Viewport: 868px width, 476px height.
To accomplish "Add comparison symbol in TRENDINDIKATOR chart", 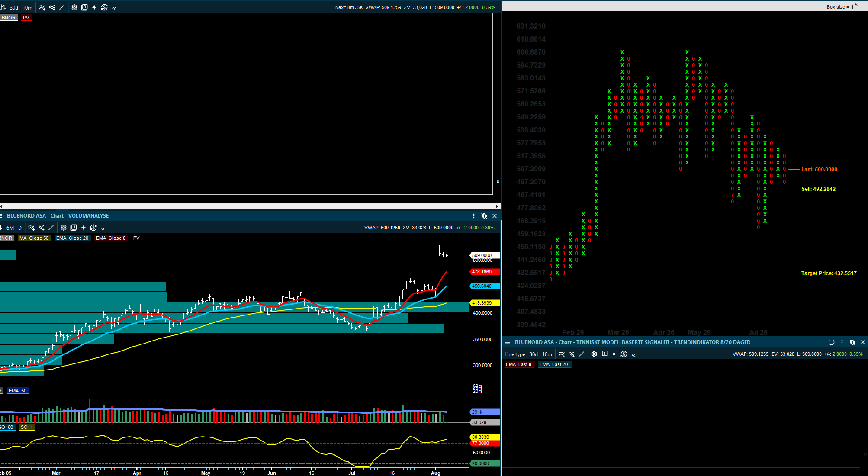I will (x=572, y=354).
